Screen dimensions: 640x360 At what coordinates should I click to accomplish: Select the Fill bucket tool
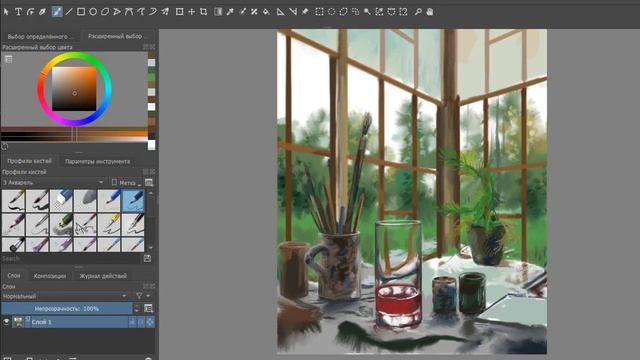click(x=266, y=12)
